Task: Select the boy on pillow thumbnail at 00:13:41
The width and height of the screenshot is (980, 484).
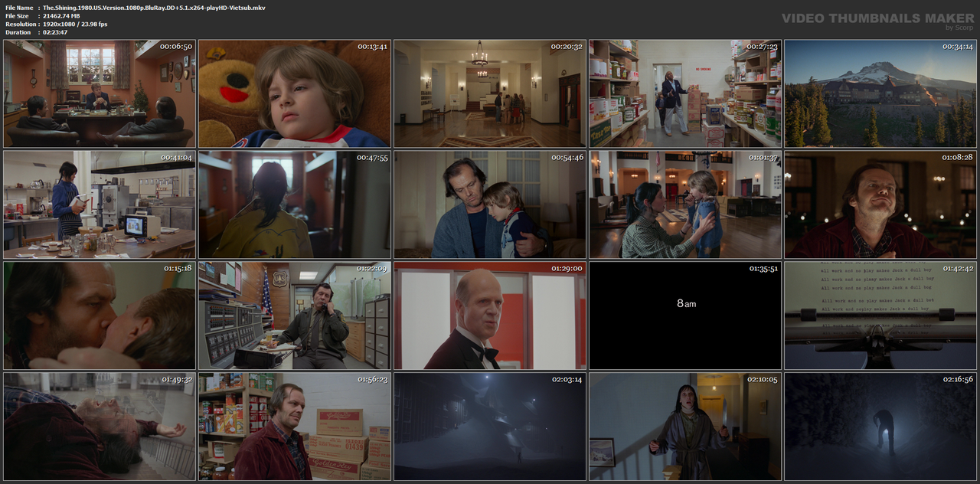Action: (x=295, y=93)
